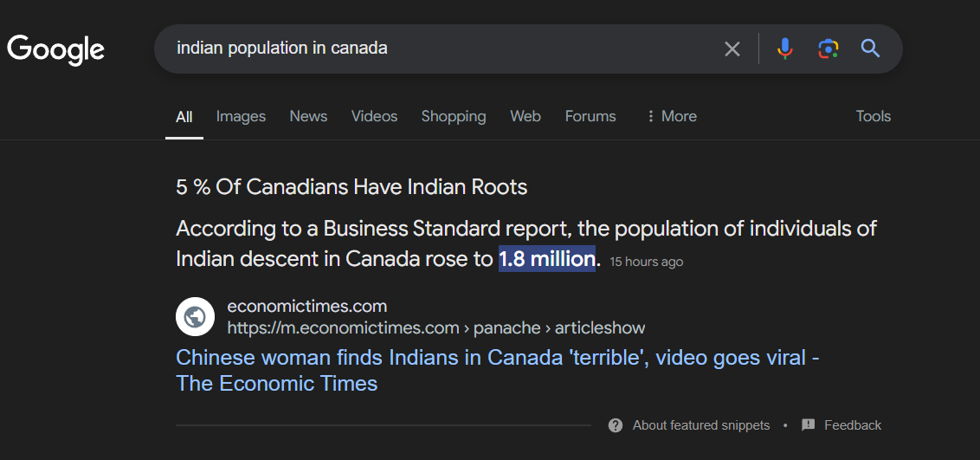Image resolution: width=980 pixels, height=460 pixels.
Task: Click the About featured snippets question icon
Action: (x=616, y=425)
